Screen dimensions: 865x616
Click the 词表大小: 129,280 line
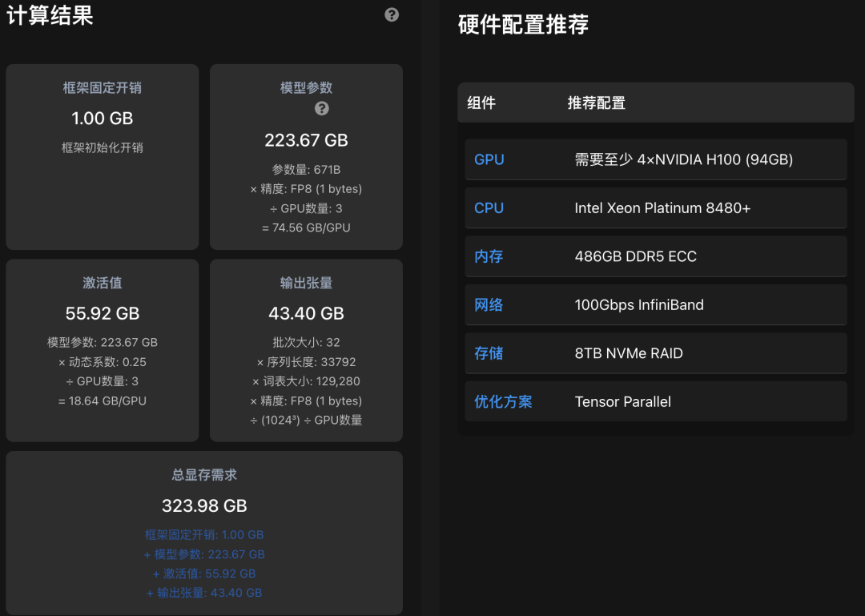pos(306,381)
